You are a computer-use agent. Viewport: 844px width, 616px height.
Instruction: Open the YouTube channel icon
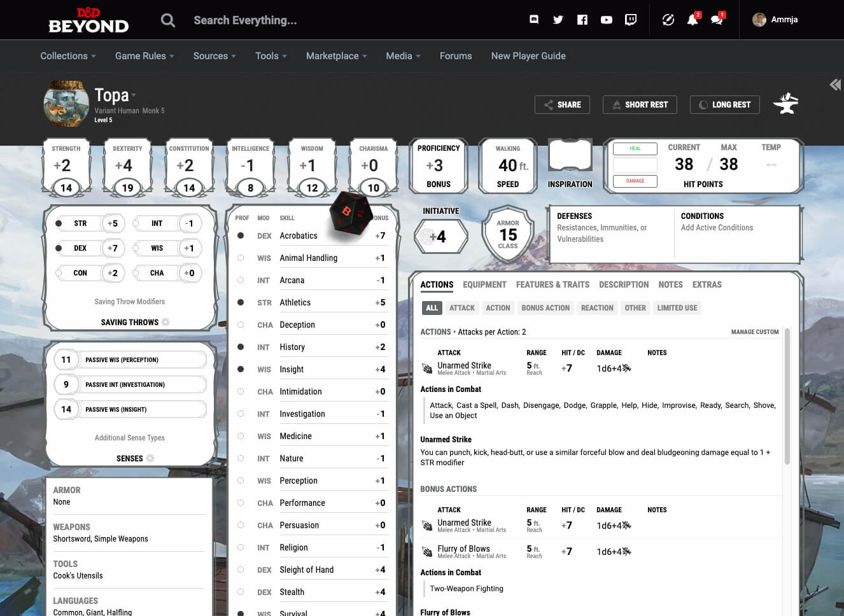(x=606, y=19)
